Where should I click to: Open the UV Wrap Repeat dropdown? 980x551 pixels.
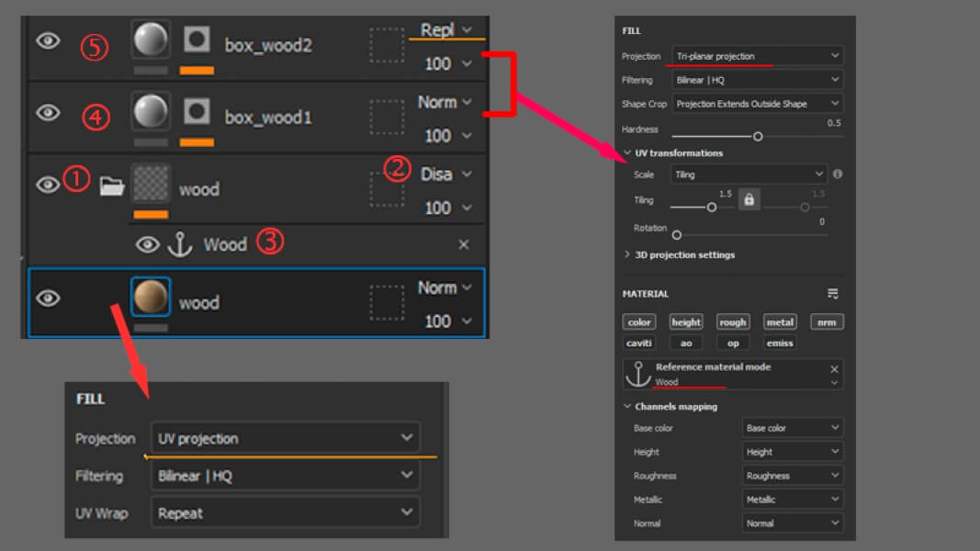[x=284, y=512]
